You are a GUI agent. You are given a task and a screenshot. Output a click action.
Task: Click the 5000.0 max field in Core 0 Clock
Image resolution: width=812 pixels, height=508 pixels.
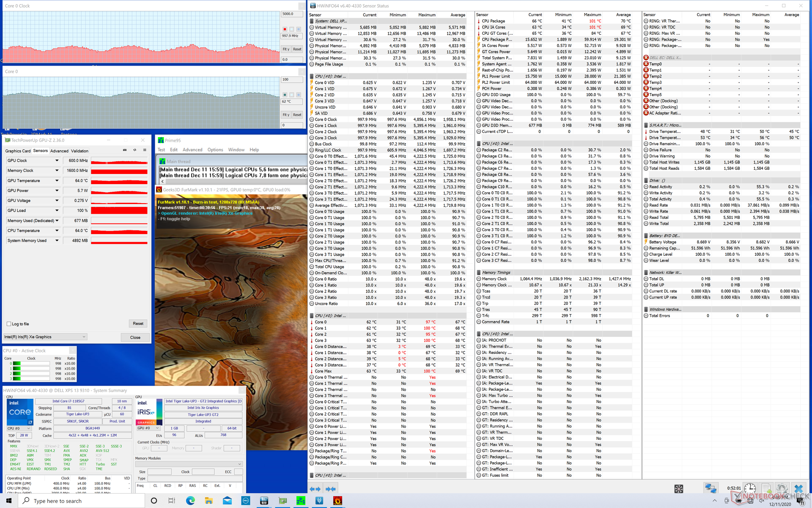pyautogui.click(x=292, y=14)
